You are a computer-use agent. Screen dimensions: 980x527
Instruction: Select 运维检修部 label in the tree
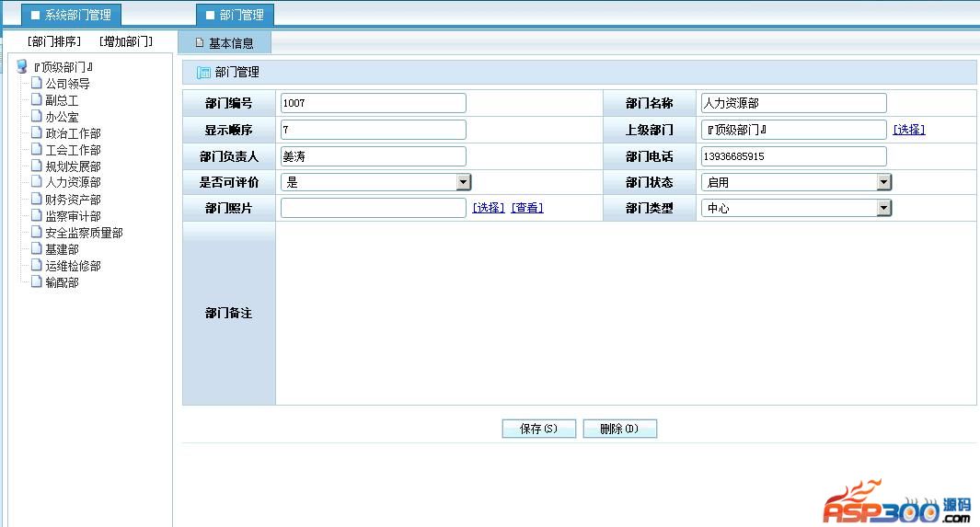coord(73,266)
